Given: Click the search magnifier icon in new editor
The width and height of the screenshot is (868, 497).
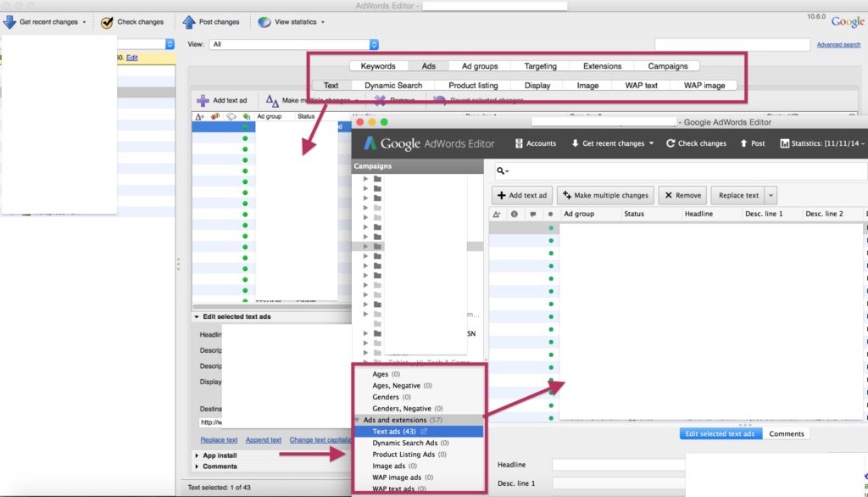Looking at the screenshot, I should click(500, 171).
